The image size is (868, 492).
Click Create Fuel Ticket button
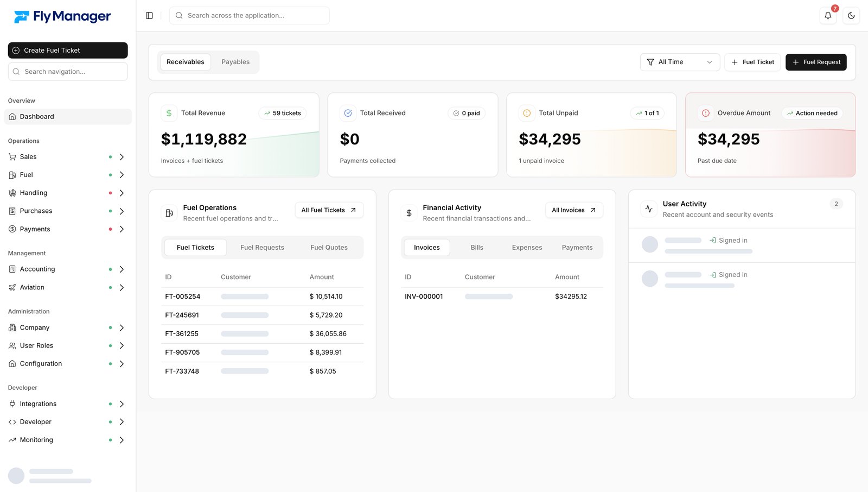coord(68,51)
